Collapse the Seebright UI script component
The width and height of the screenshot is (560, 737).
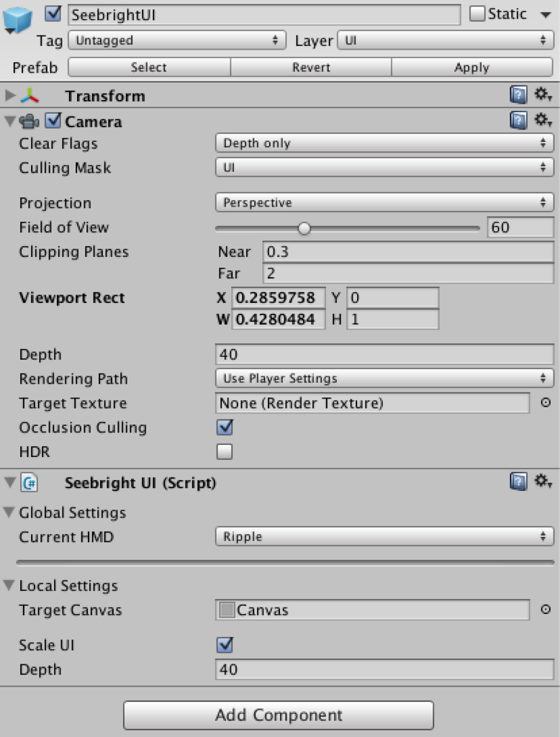(10, 482)
